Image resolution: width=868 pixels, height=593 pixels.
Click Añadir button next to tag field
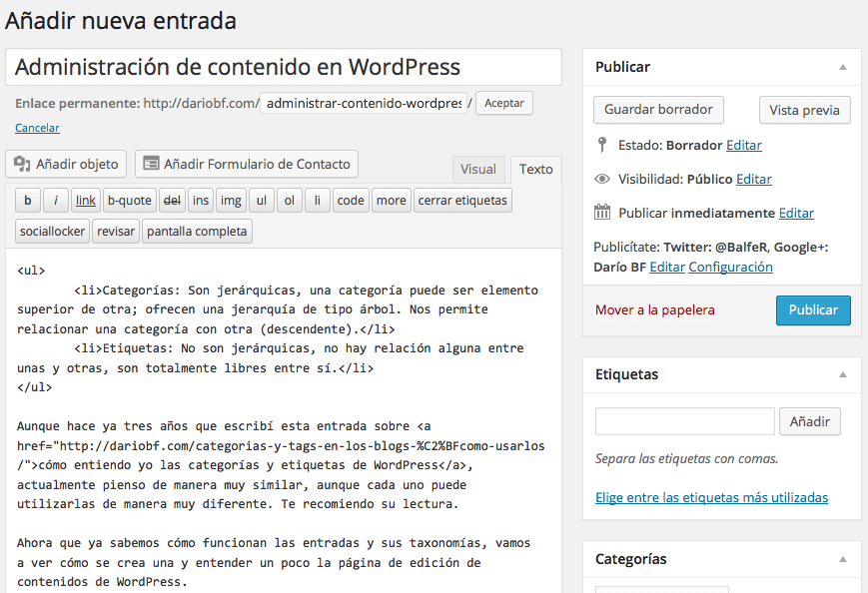(810, 421)
